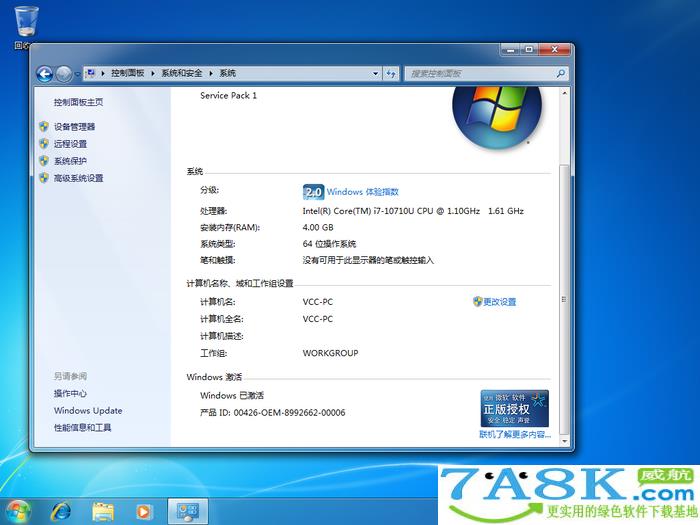This screenshot has height=525, width=700.
Task: Select Service Pack 1 text
Action: (229, 95)
